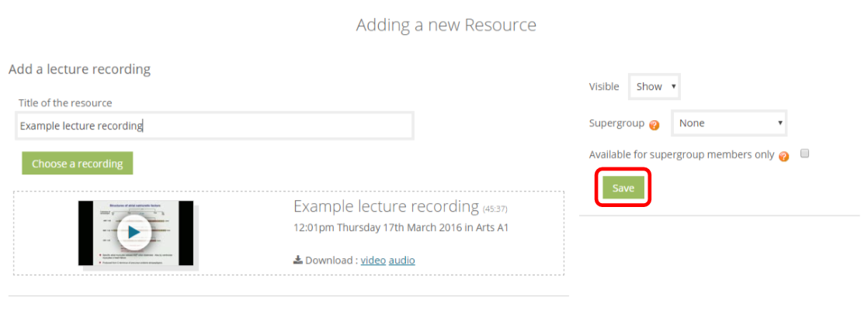
Task: Click the Title of the resource label
Action: tap(65, 103)
